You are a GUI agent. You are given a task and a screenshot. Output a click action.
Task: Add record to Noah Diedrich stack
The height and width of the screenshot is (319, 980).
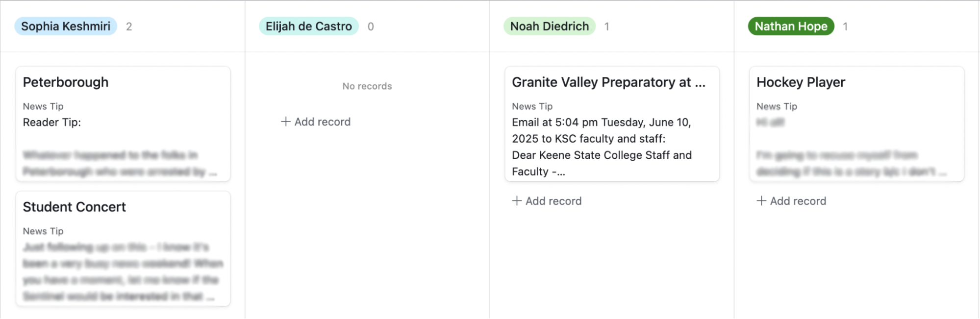(x=547, y=201)
